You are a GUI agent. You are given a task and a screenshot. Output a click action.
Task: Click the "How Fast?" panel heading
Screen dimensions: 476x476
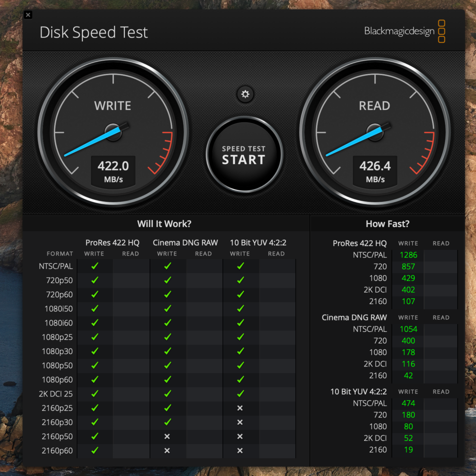(x=387, y=224)
